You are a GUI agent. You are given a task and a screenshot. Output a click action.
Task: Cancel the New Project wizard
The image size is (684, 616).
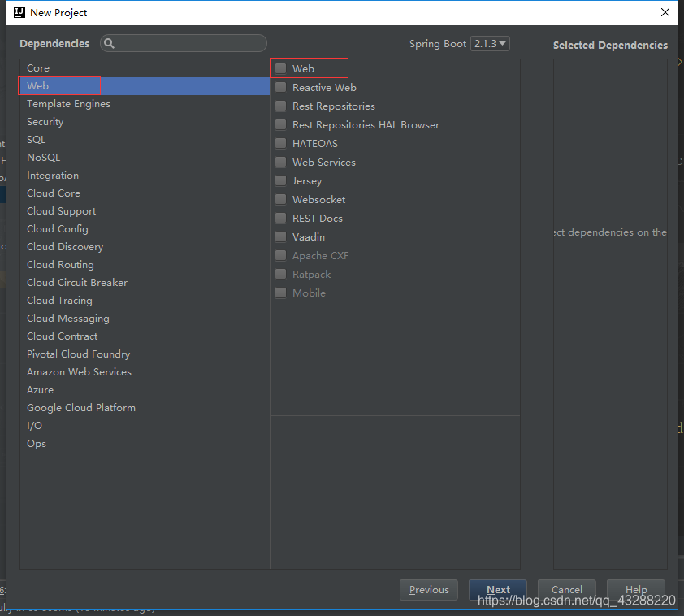click(567, 590)
